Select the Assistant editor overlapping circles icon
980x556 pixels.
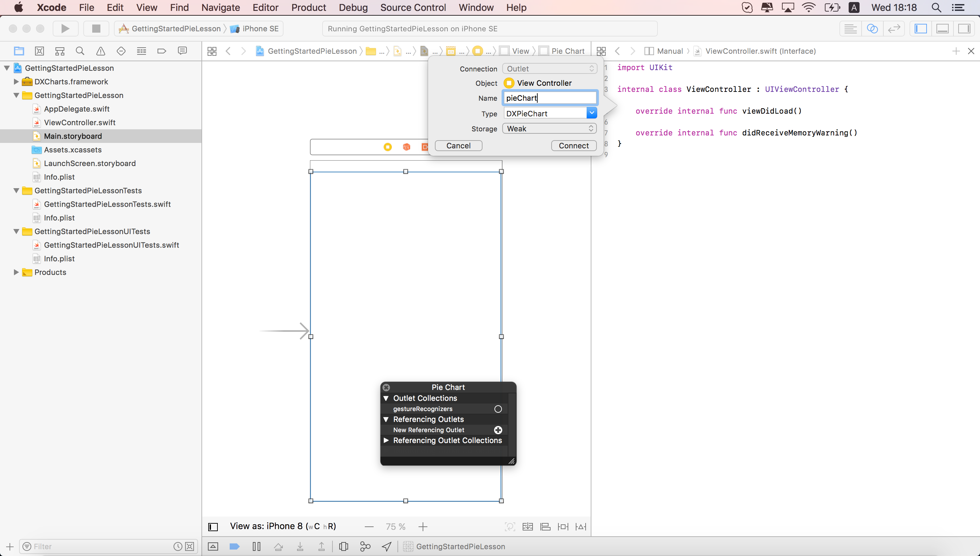[872, 29]
